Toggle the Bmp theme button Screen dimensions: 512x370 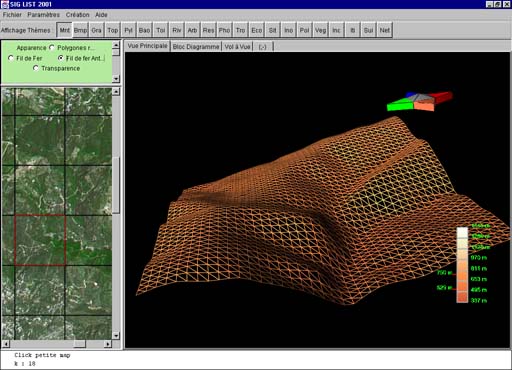[x=80, y=30]
